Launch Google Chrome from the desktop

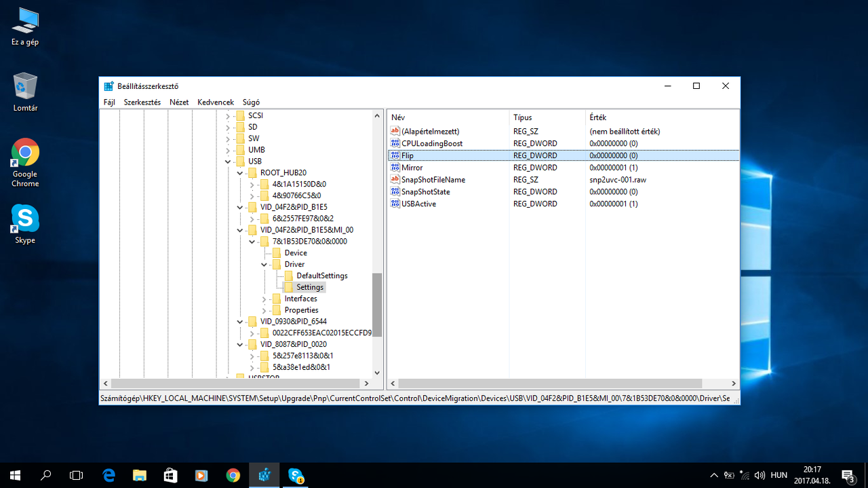[25, 163]
